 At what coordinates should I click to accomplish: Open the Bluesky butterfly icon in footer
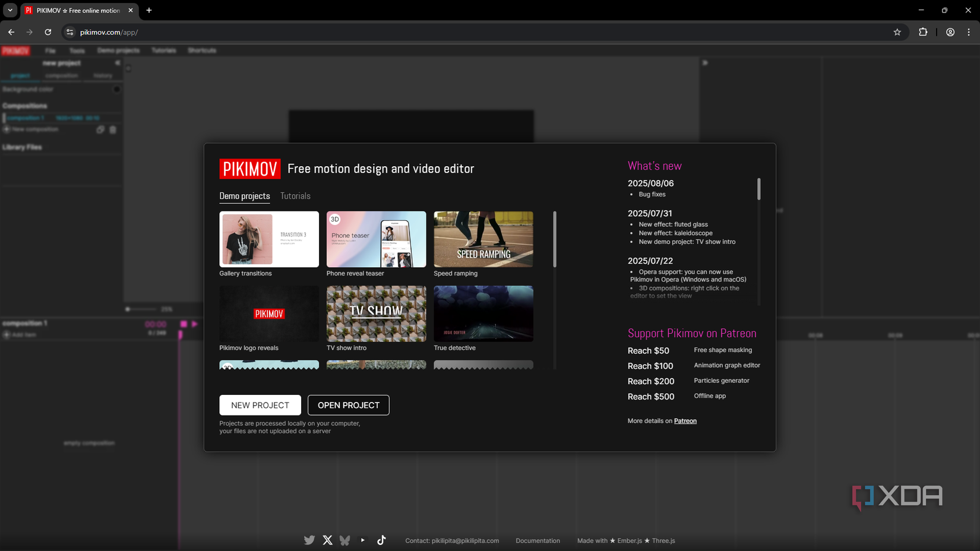(344, 540)
